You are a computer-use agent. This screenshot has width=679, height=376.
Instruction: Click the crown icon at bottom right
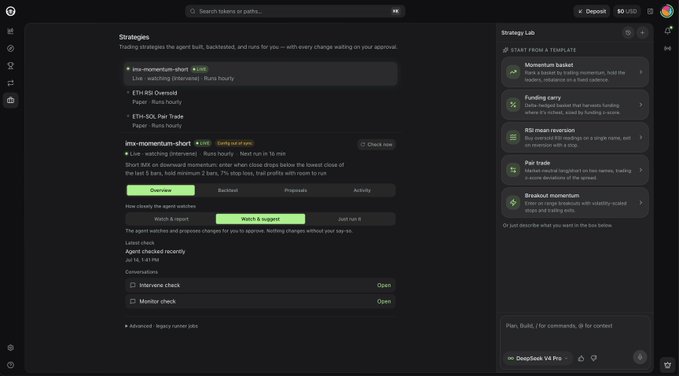pyautogui.click(x=668, y=364)
